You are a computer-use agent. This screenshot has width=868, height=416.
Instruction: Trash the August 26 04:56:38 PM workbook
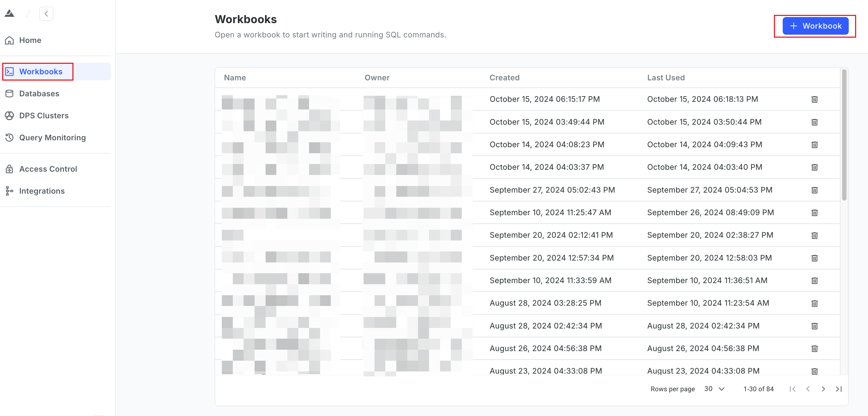click(814, 349)
